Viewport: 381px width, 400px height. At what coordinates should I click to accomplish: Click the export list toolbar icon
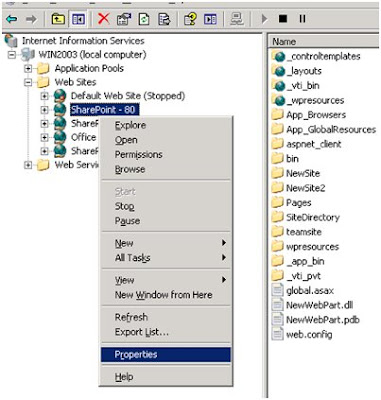pyautogui.click(x=164, y=19)
